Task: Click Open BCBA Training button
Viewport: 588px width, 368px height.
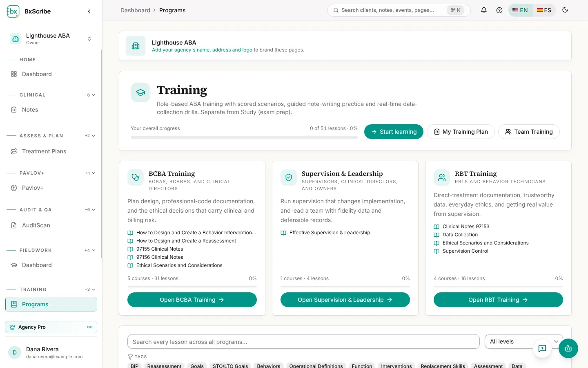Action: [x=192, y=300]
